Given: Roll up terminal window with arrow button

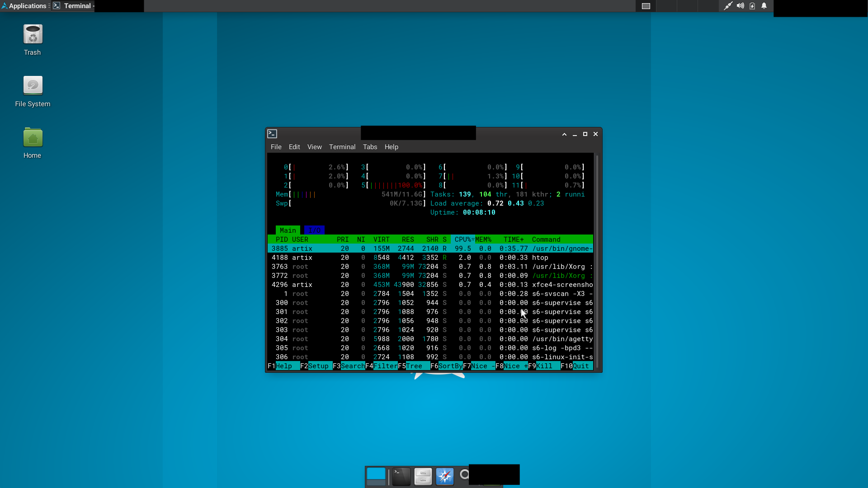Looking at the screenshot, I should click(564, 134).
